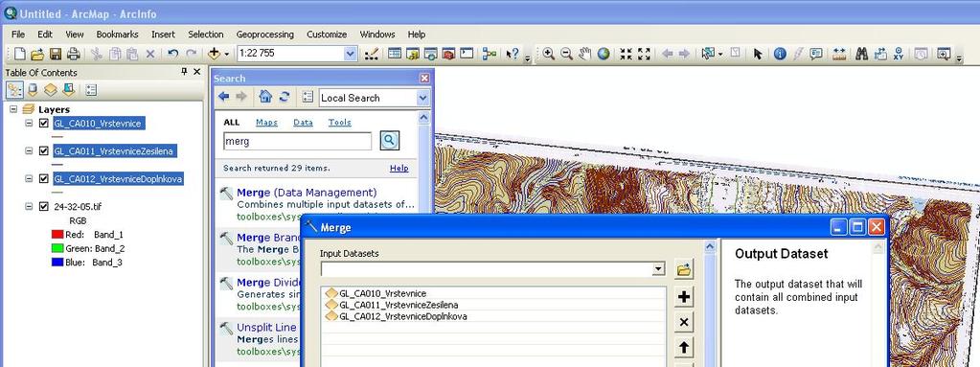Activate the Pan hand tool

(584, 54)
